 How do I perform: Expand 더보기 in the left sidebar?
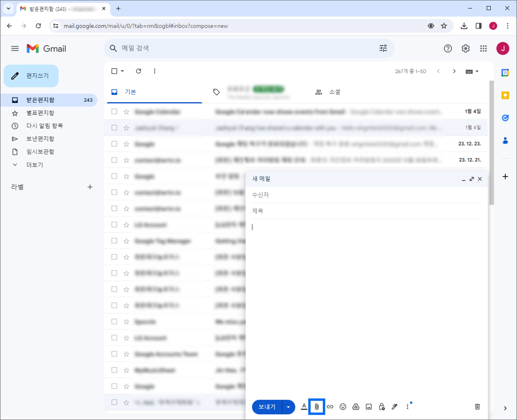[x=34, y=165]
